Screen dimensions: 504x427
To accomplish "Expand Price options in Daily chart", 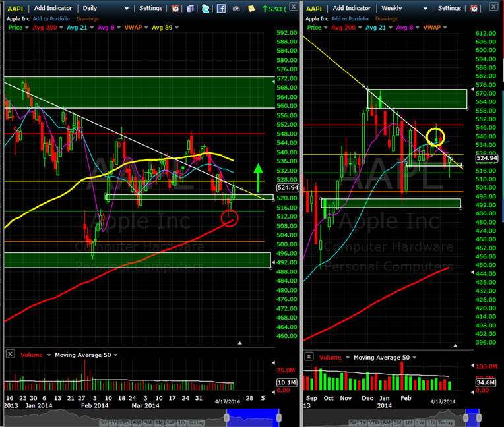I will [x=26, y=28].
